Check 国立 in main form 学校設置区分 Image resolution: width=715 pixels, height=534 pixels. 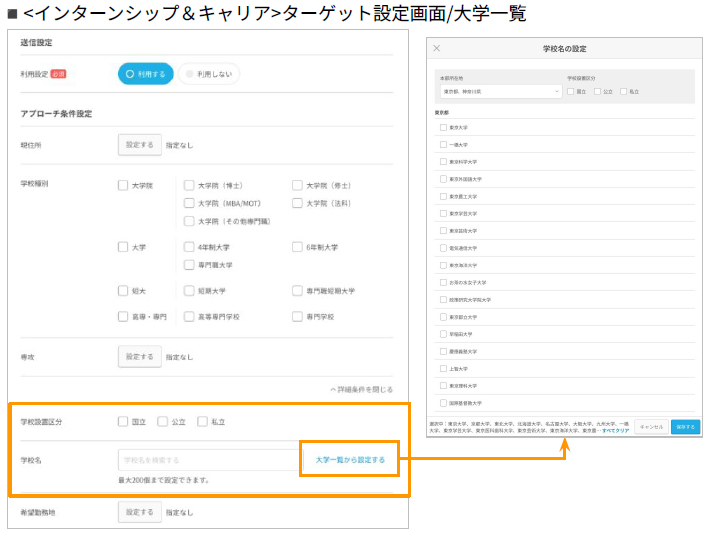point(123,422)
